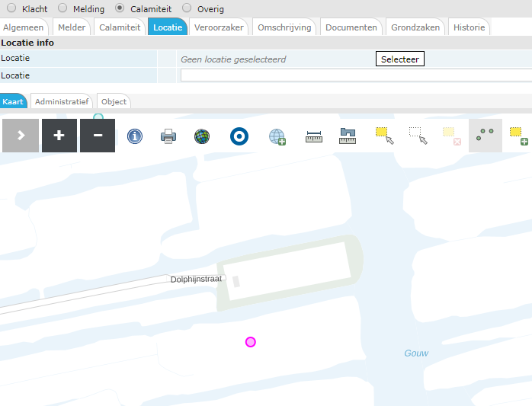This screenshot has width=532, height=406.
Task: Select the Melding radio button
Action: (x=62, y=8)
